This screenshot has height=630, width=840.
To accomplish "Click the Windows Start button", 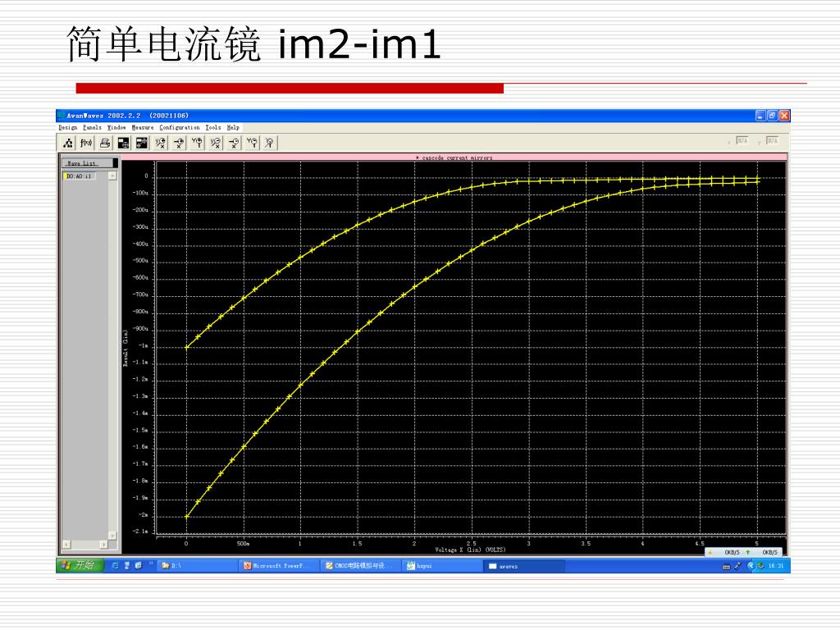I will tap(80, 566).
